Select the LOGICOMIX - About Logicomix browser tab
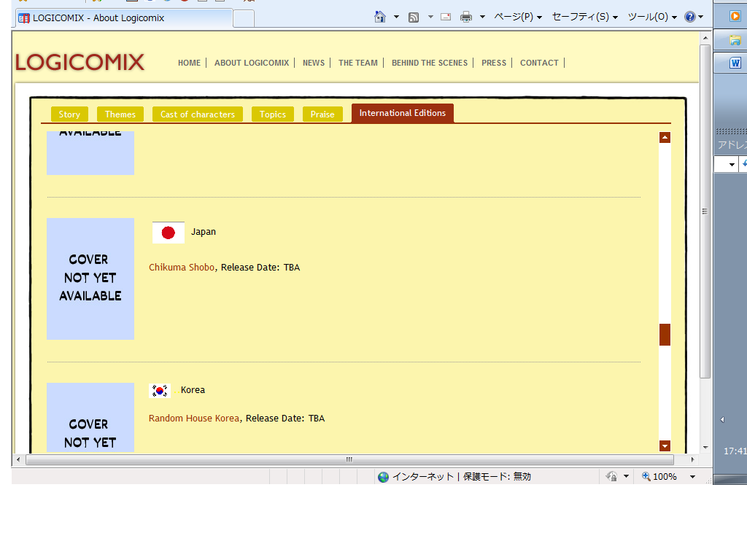 pyautogui.click(x=124, y=18)
